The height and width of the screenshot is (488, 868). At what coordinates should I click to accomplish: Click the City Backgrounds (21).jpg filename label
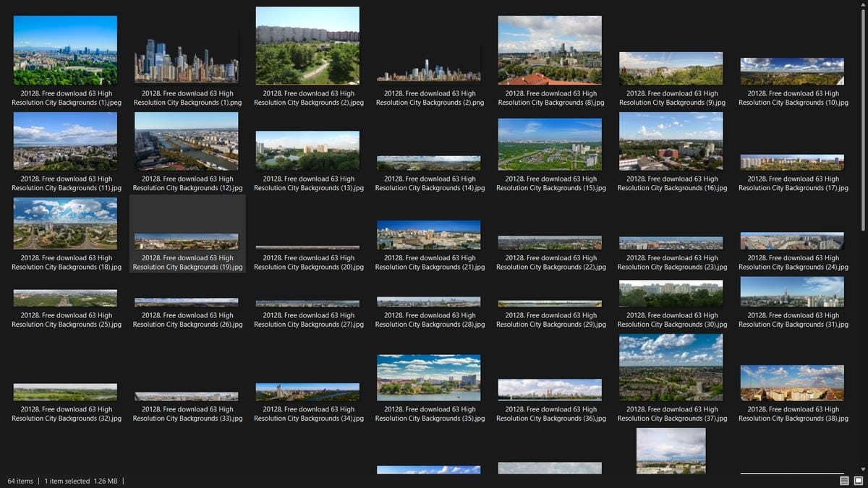(430, 262)
